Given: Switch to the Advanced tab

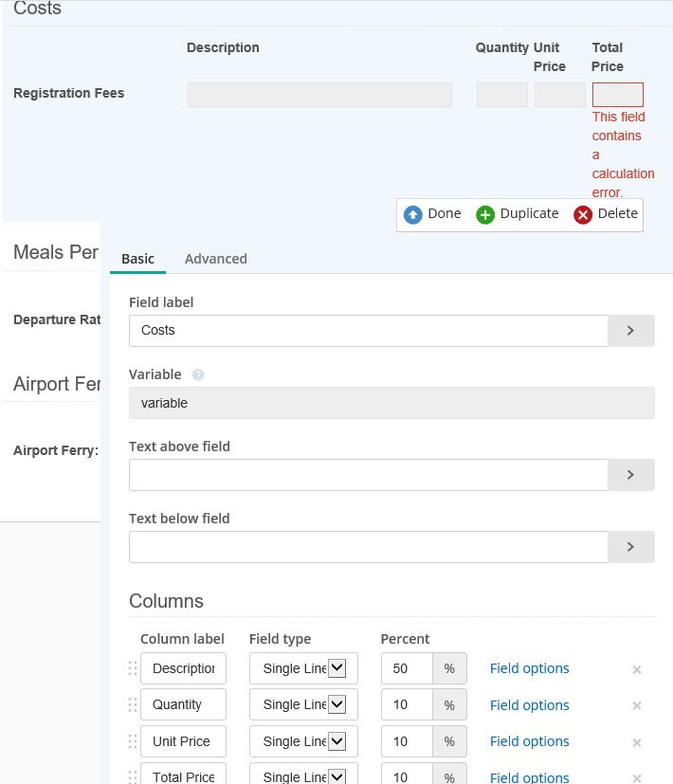Looking at the screenshot, I should tap(215, 259).
